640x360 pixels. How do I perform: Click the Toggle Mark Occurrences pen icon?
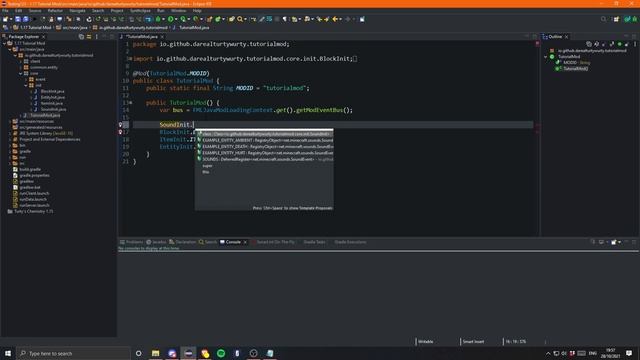coord(262,19)
